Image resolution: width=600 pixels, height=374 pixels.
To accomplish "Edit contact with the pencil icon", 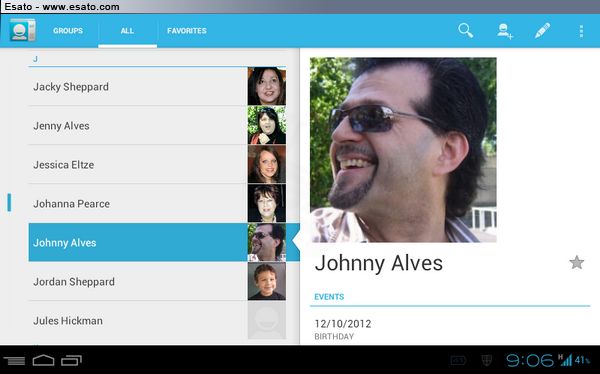I will [x=542, y=31].
